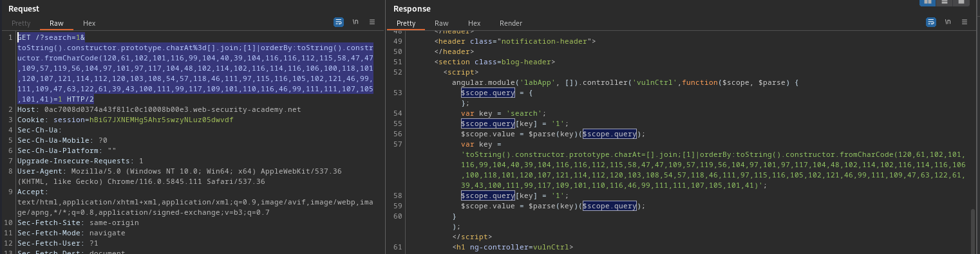980x254 pixels.
Task: Switch Response view to Raw tab
Action: (x=442, y=23)
